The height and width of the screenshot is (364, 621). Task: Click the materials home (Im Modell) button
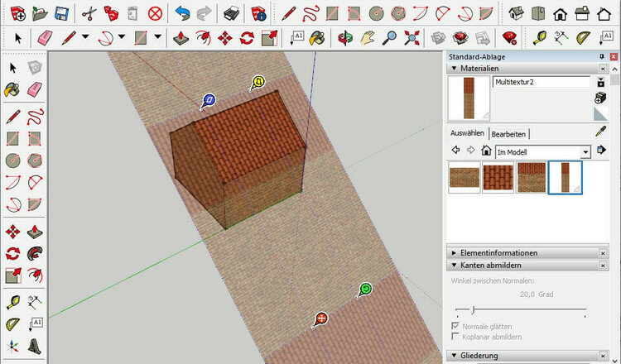pos(487,151)
